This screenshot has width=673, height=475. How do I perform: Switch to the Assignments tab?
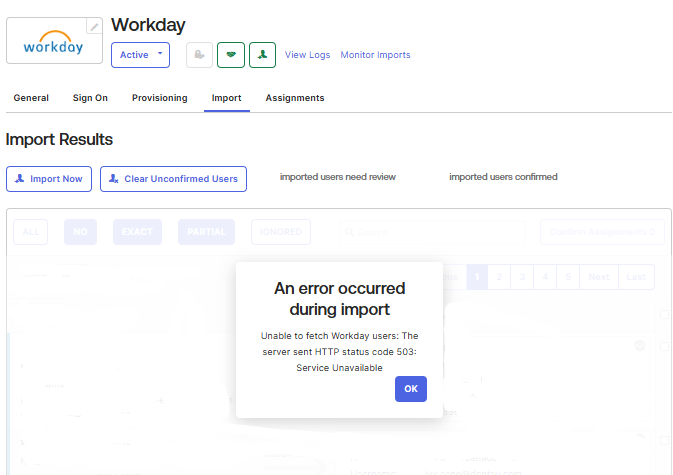pos(295,98)
